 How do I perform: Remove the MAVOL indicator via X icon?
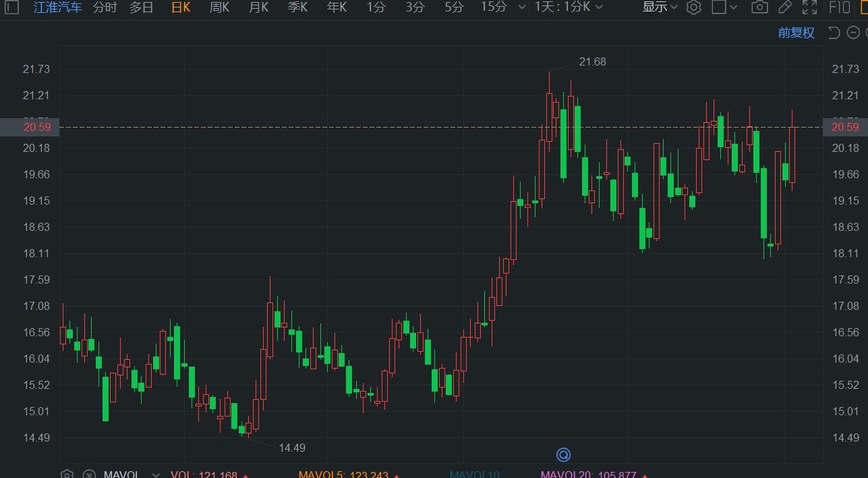(x=89, y=474)
